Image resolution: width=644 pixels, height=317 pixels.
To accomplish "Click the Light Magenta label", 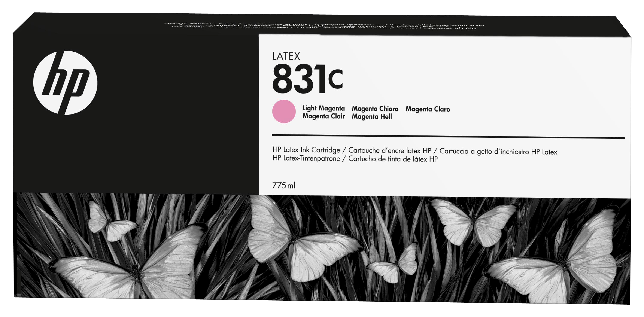I will (x=323, y=108).
